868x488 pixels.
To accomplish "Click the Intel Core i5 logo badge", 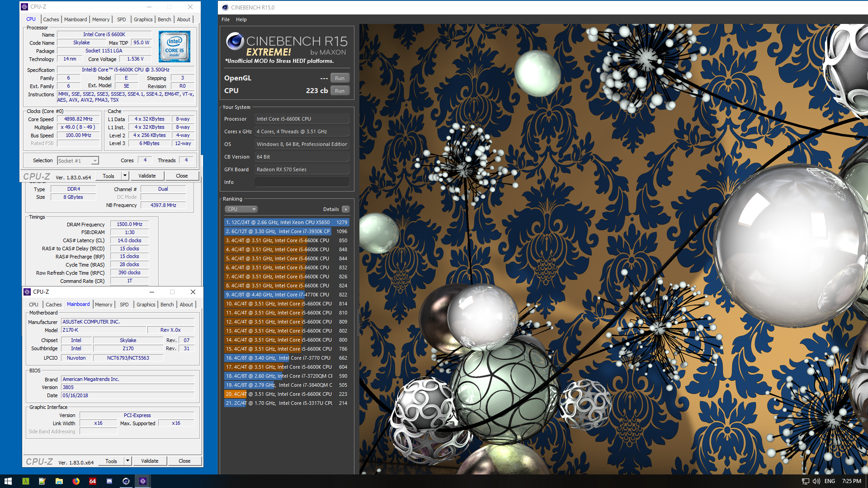I will coord(174,47).
